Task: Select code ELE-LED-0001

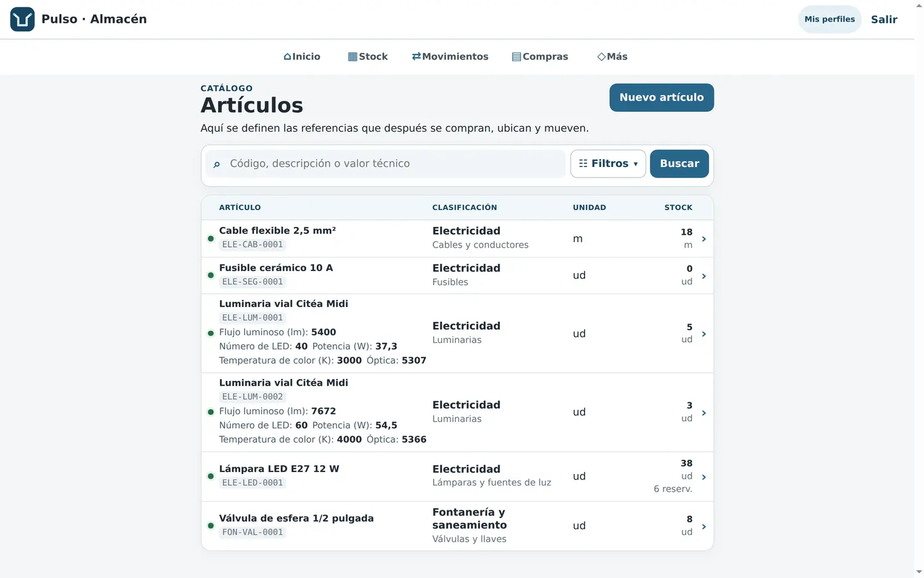Action: click(x=253, y=482)
